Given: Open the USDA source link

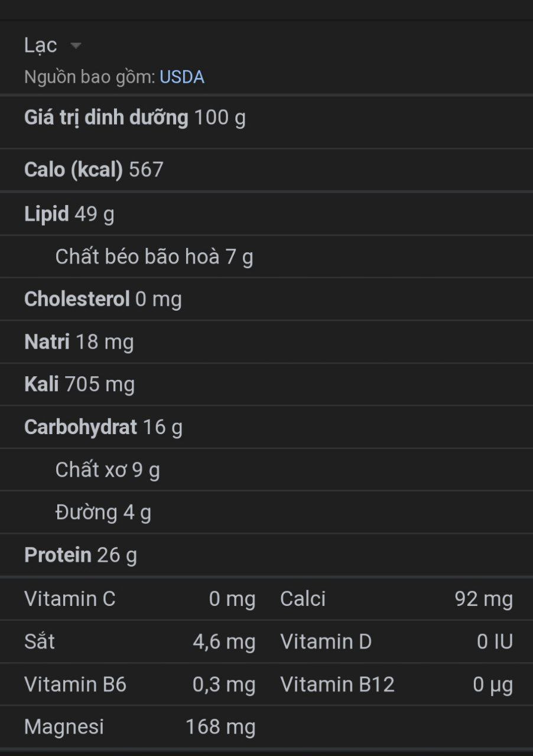Looking at the screenshot, I should [182, 77].
